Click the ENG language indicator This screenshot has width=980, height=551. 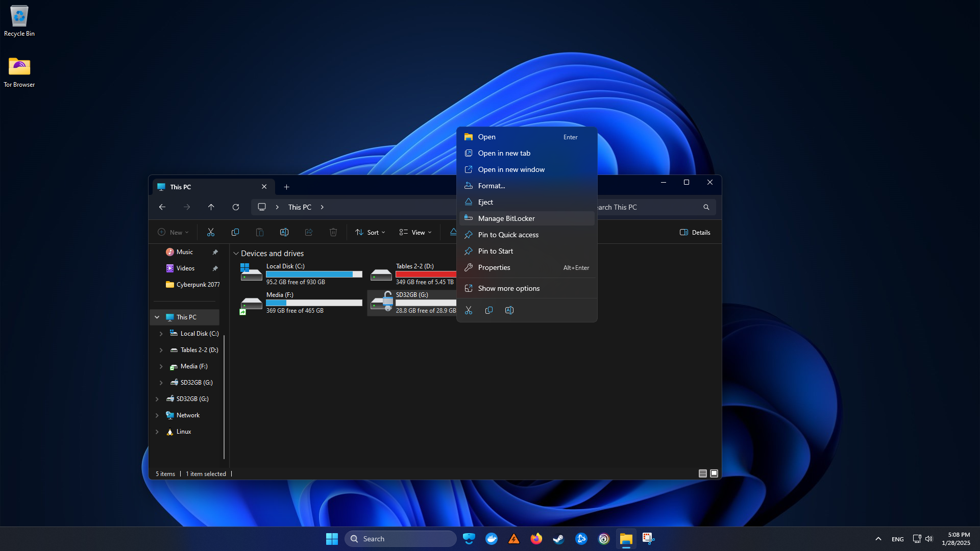pyautogui.click(x=897, y=539)
